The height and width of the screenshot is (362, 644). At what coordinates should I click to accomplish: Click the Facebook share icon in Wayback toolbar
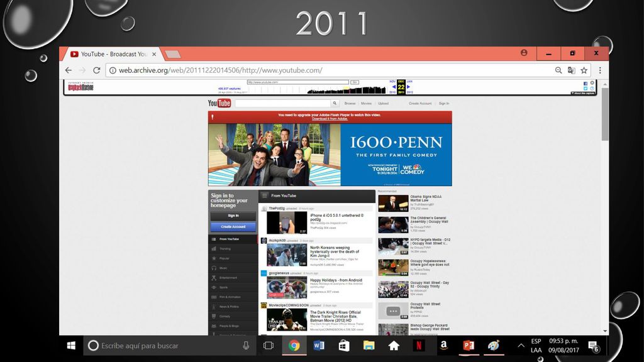tap(586, 84)
